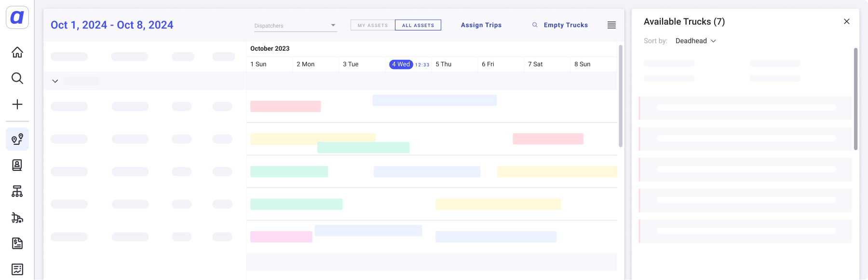
Task: Switch to MY ASSETS view
Action: 373,25
